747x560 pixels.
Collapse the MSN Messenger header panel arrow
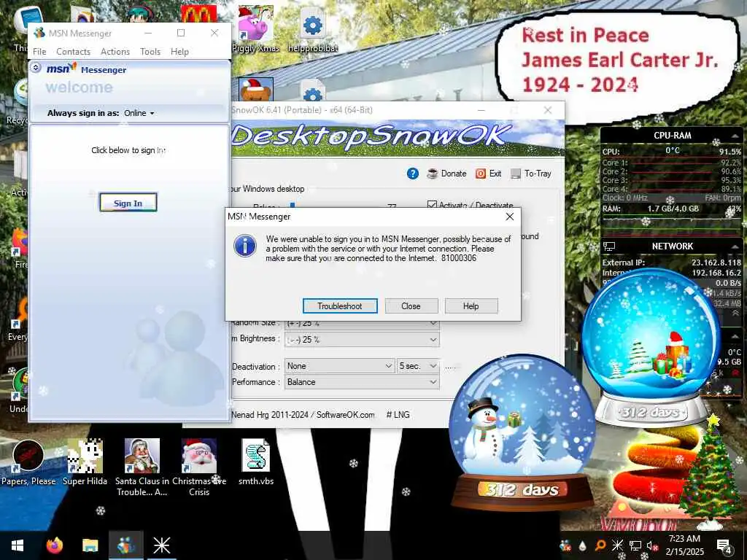[x=36, y=68]
